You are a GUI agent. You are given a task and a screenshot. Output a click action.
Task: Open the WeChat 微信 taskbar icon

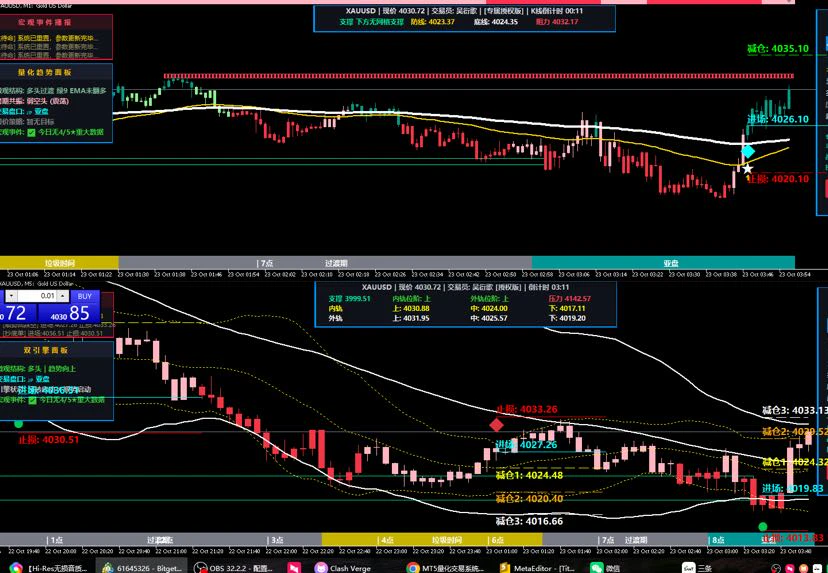(x=596, y=568)
